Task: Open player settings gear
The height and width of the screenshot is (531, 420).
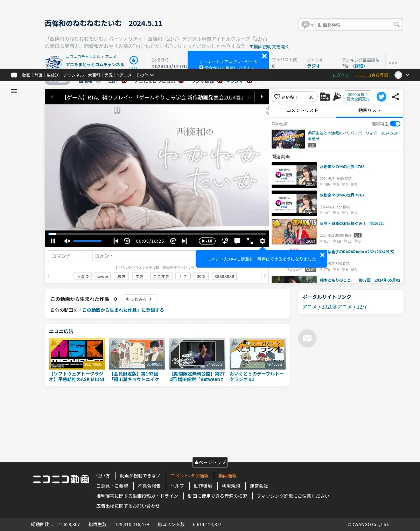Action: (262, 241)
